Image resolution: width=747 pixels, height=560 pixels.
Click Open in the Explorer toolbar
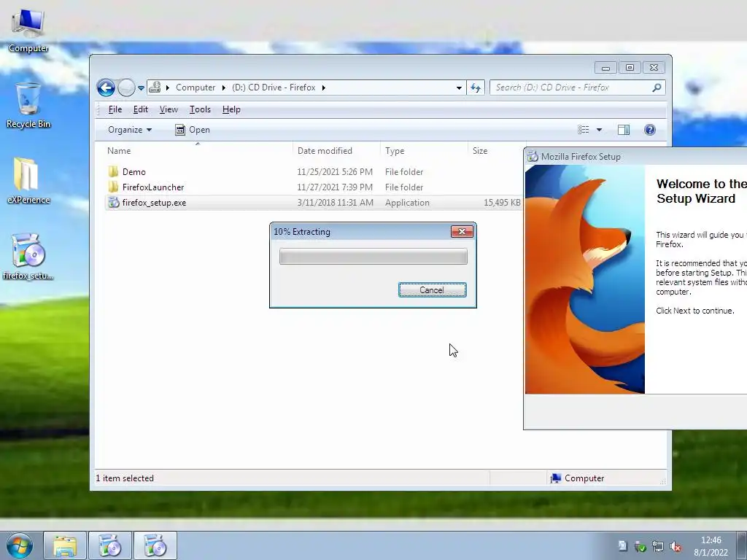[193, 130]
